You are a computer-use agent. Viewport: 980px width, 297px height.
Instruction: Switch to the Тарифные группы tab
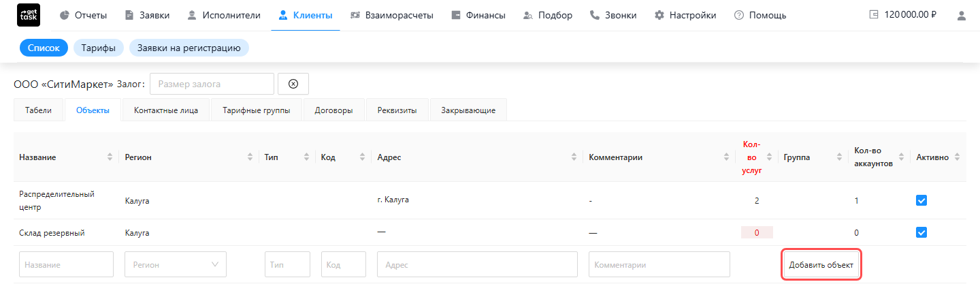click(257, 110)
